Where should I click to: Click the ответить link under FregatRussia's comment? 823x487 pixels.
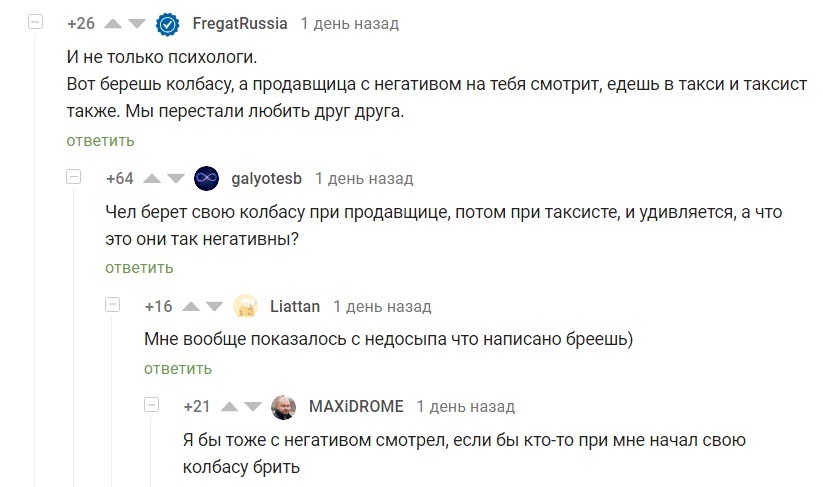point(100,140)
